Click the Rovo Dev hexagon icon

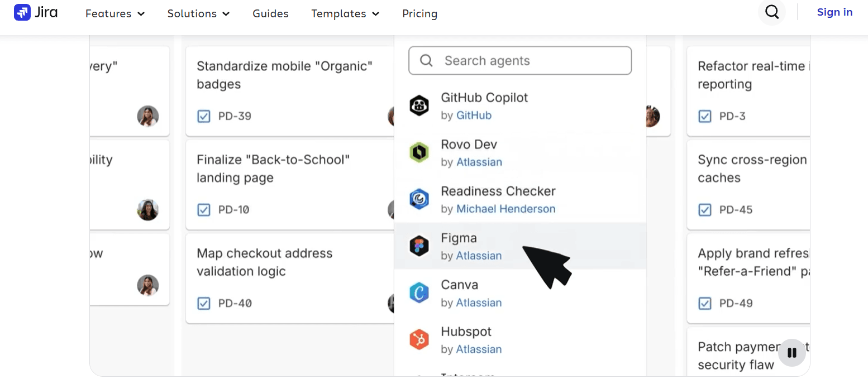click(419, 152)
